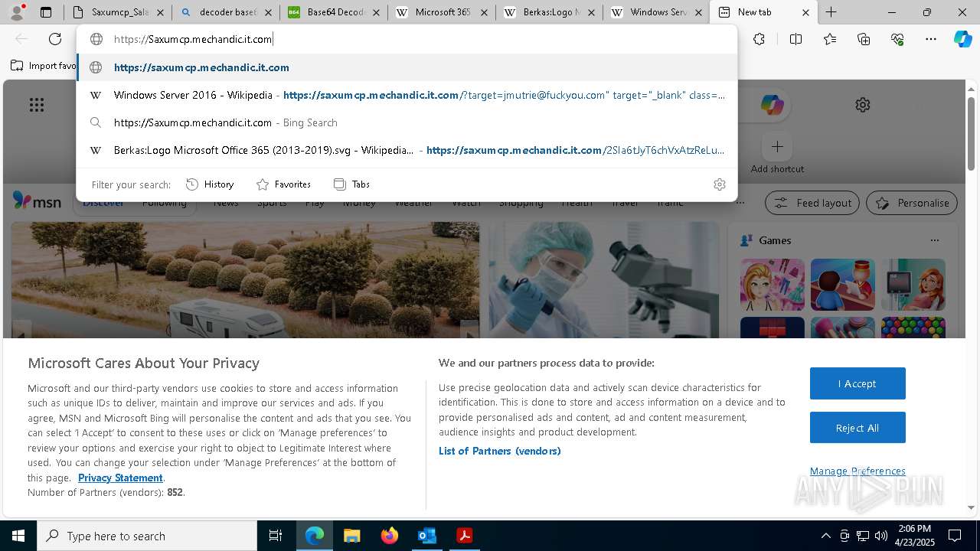Open the second game thumbnail with bellhop character
980x551 pixels.
[843, 285]
